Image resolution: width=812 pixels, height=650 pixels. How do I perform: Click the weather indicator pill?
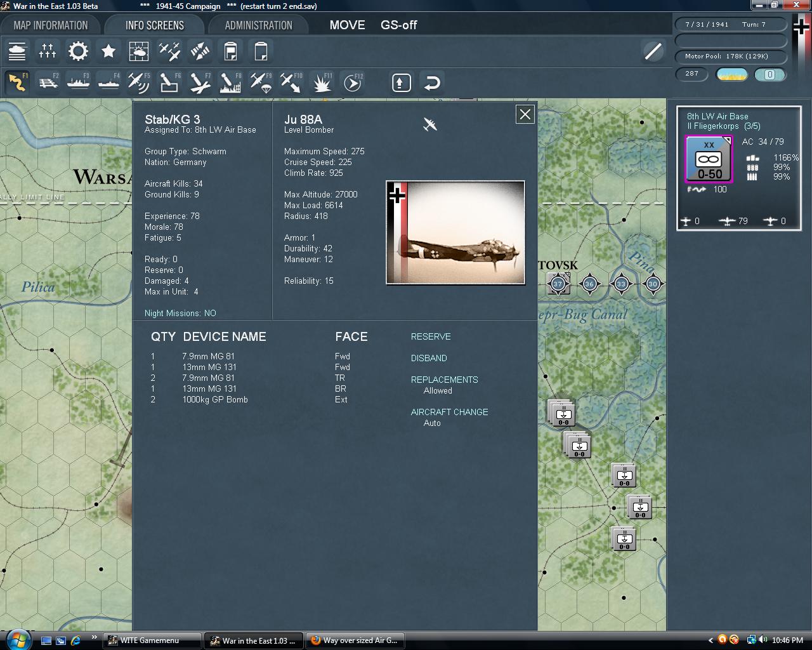click(x=732, y=74)
